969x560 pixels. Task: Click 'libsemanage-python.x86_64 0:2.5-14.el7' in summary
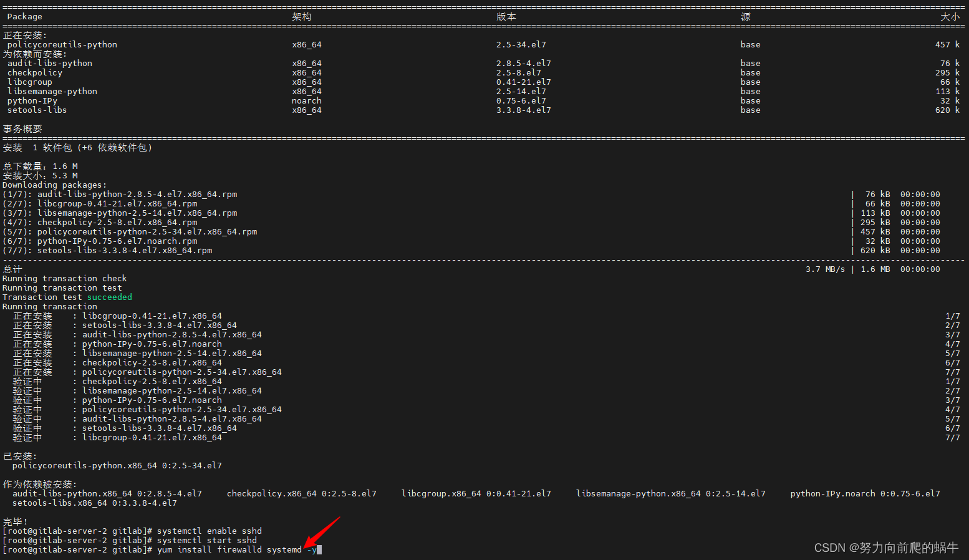pyautogui.click(x=671, y=494)
